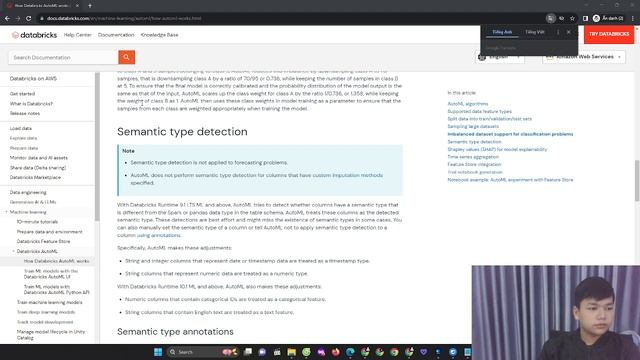Viewport: 640px width, 360px height.
Task: Open Databricks Feature Store in sidebar
Action: click(44, 242)
